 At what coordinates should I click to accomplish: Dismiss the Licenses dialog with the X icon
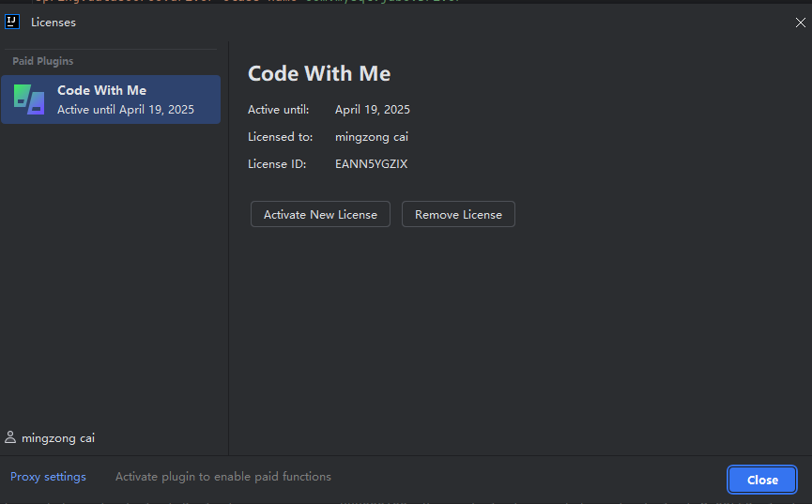800,23
